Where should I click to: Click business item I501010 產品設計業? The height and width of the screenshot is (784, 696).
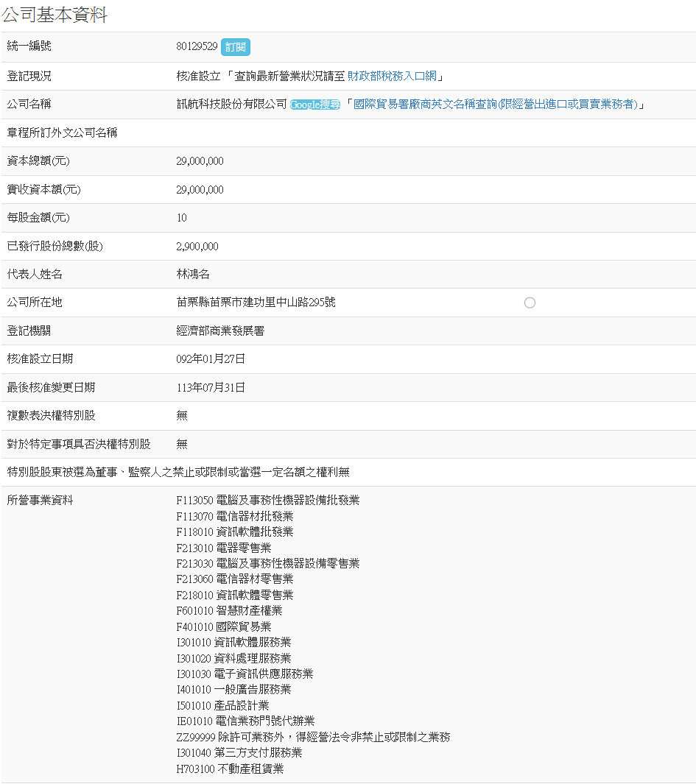pyautogui.click(x=222, y=705)
